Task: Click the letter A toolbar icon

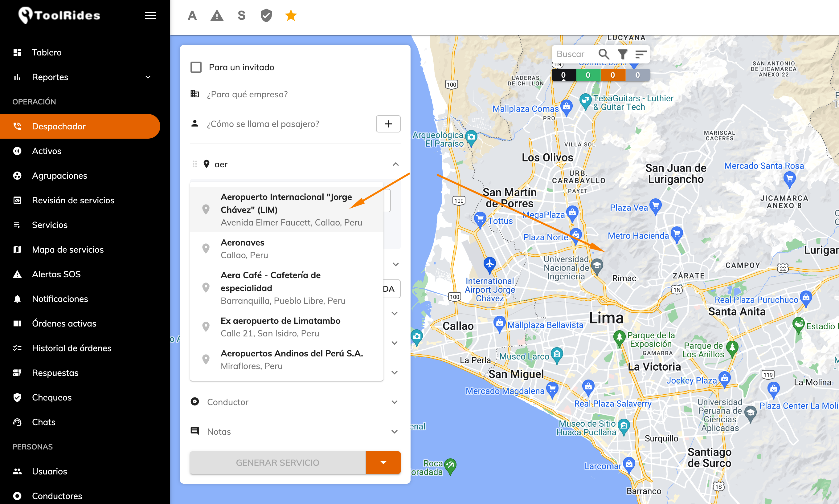Action: tap(192, 15)
